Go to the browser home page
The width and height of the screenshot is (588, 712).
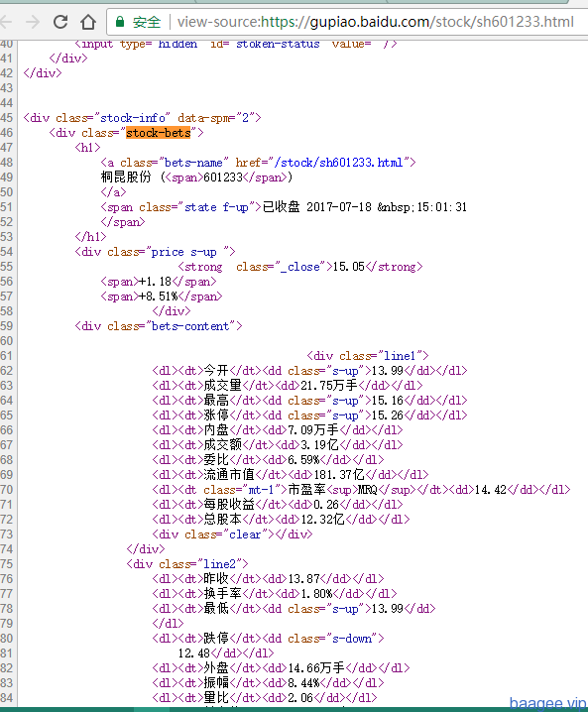[x=88, y=22]
